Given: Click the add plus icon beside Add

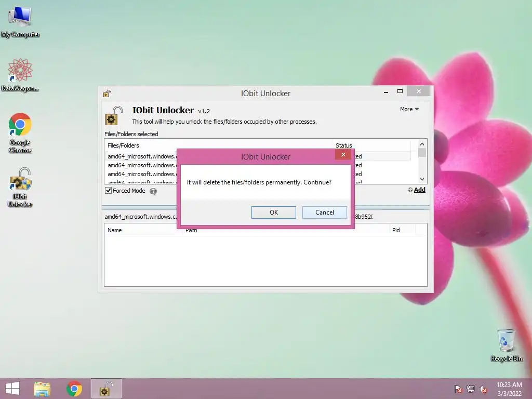Looking at the screenshot, I should [x=410, y=190].
